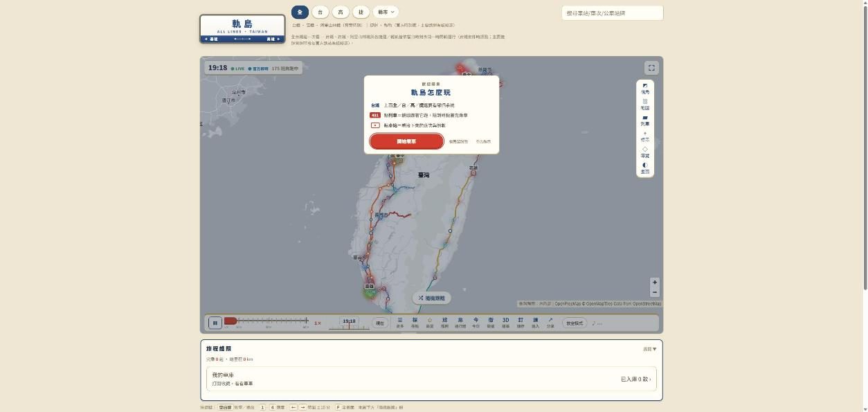
Task: Enable the 放空模式 relax mode
Action: (x=575, y=323)
